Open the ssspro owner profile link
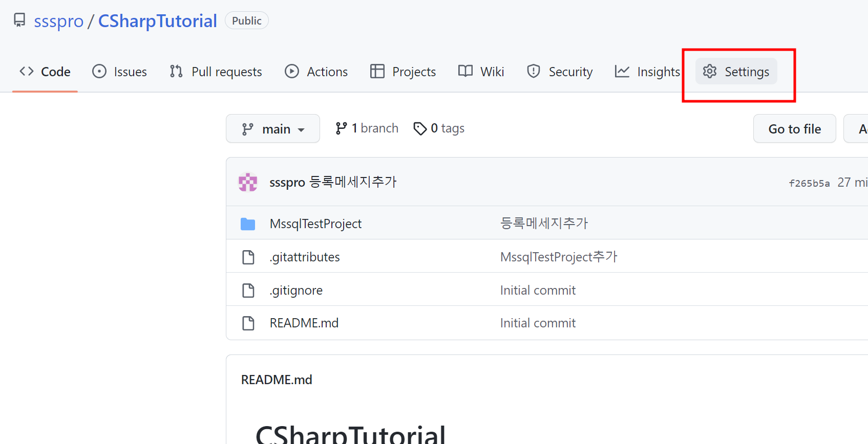 [58, 21]
